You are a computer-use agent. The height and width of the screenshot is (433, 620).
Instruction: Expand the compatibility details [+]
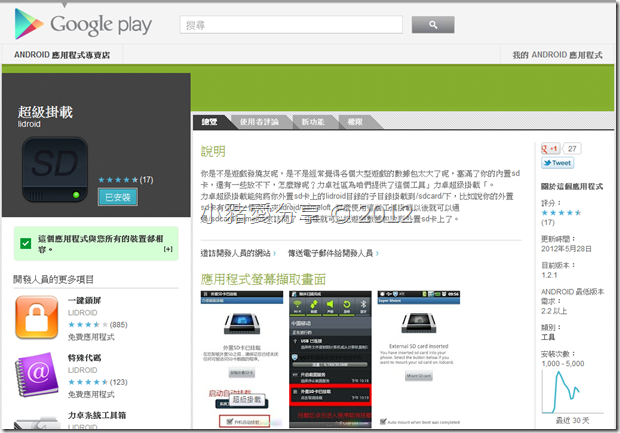(x=168, y=249)
